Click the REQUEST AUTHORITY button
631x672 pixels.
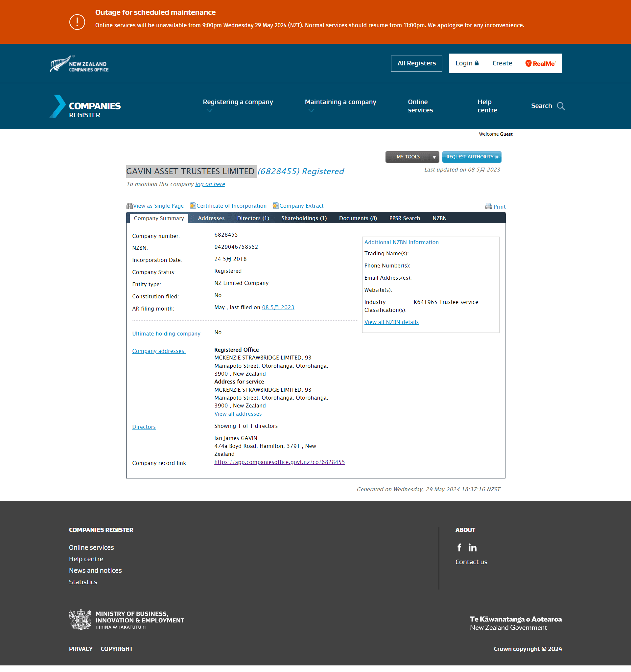[x=472, y=157]
